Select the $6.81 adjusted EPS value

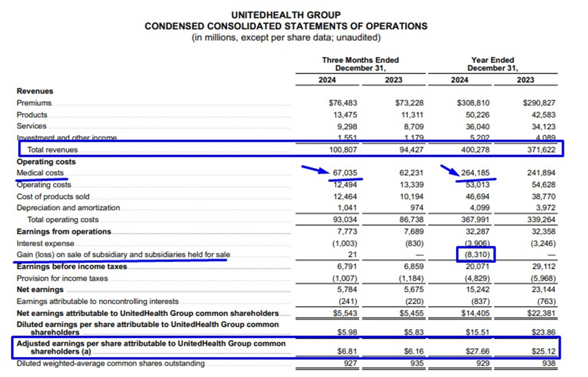pyautogui.click(x=347, y=352)
